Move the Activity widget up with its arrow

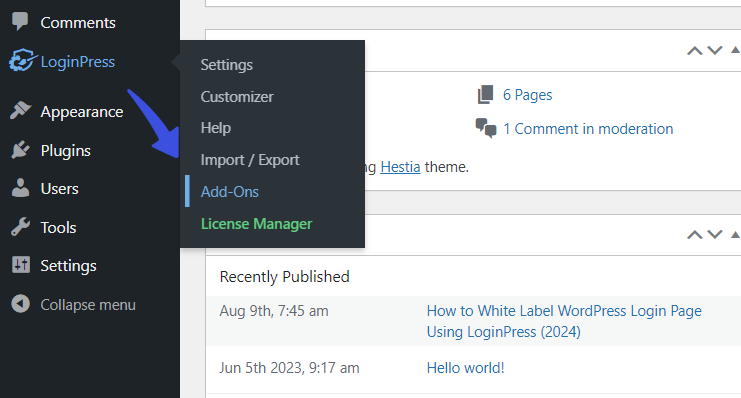point(694,234)
